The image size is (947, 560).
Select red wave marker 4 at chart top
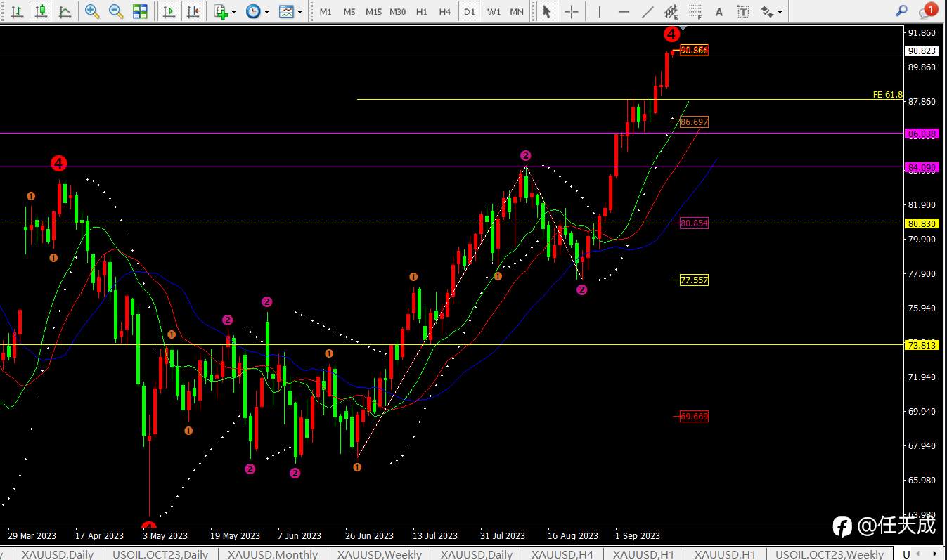[x=671, y=34]
